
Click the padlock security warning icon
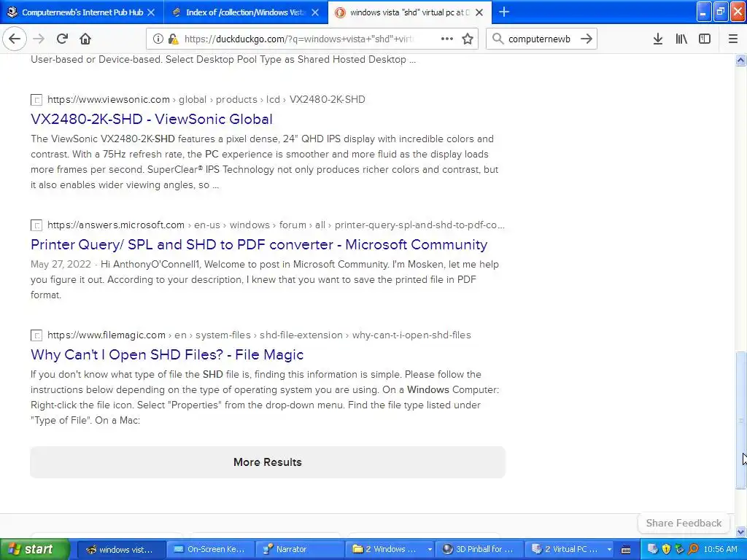(x=173, y=39)
